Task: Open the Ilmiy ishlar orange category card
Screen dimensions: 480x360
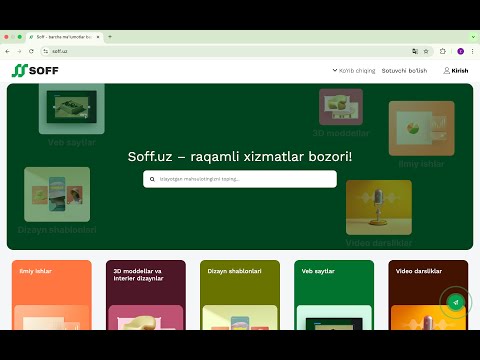Action: click(52, 295)
